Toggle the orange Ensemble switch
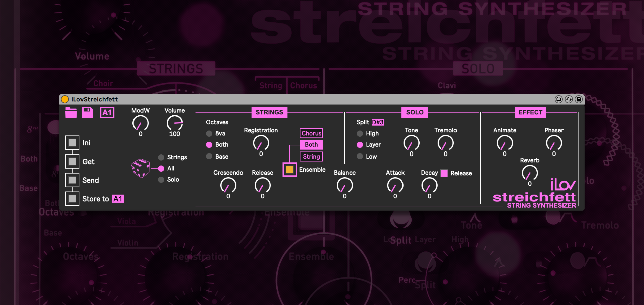This screenshot has width=644, height=305. pos(289,170)
